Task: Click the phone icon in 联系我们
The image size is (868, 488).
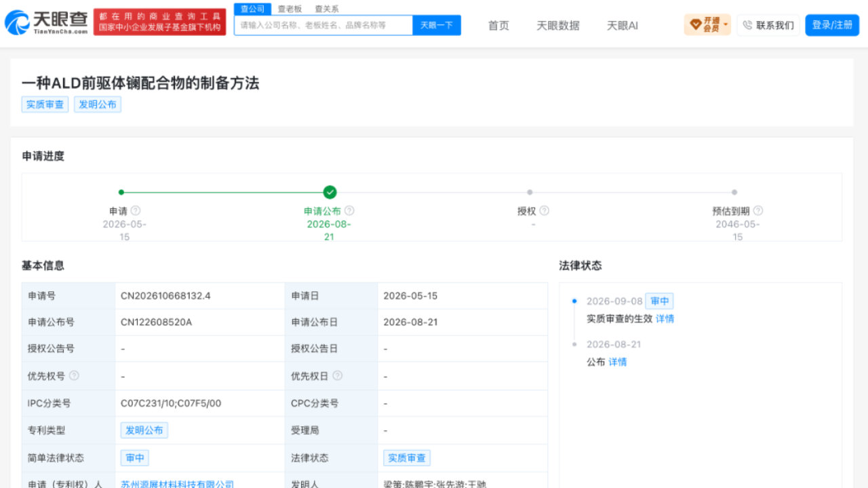Action: 747,25
